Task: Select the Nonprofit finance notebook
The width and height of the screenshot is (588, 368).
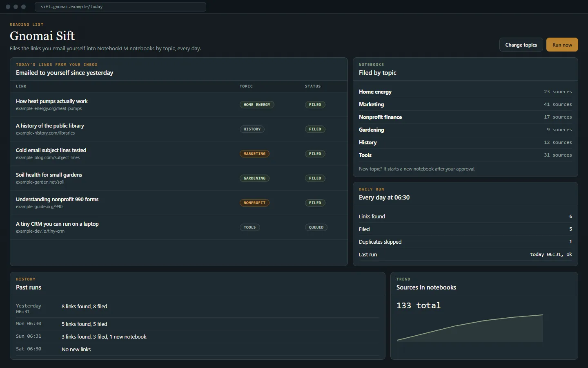Action: (465, 117)
